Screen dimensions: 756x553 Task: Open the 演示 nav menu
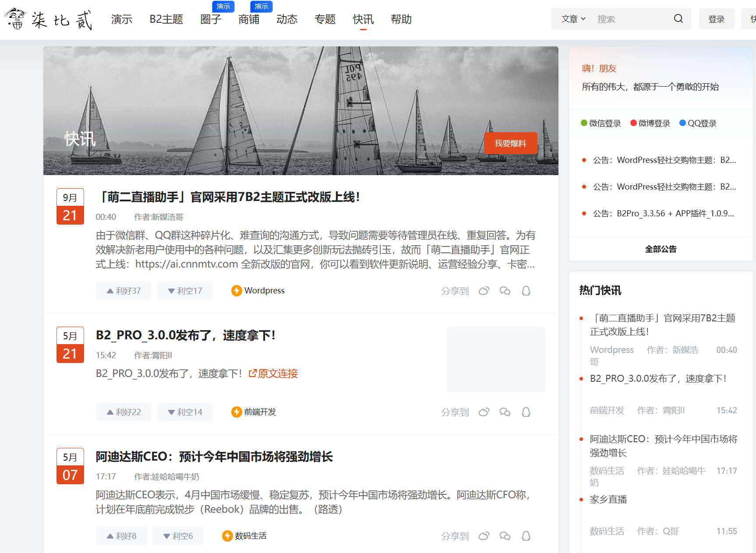(122, 19)
